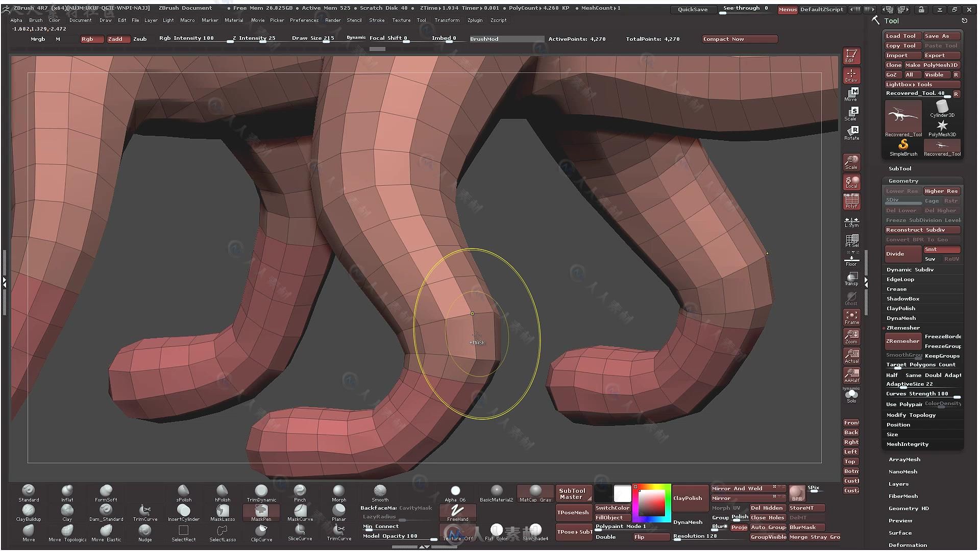The image size is (980, 551).
Task: Select the FormSoft brush
Action: pyautogui.click(x=106, y=493)
